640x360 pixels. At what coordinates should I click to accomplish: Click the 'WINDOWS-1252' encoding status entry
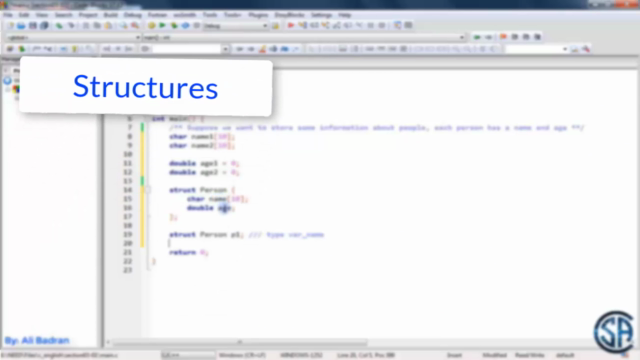301,356
